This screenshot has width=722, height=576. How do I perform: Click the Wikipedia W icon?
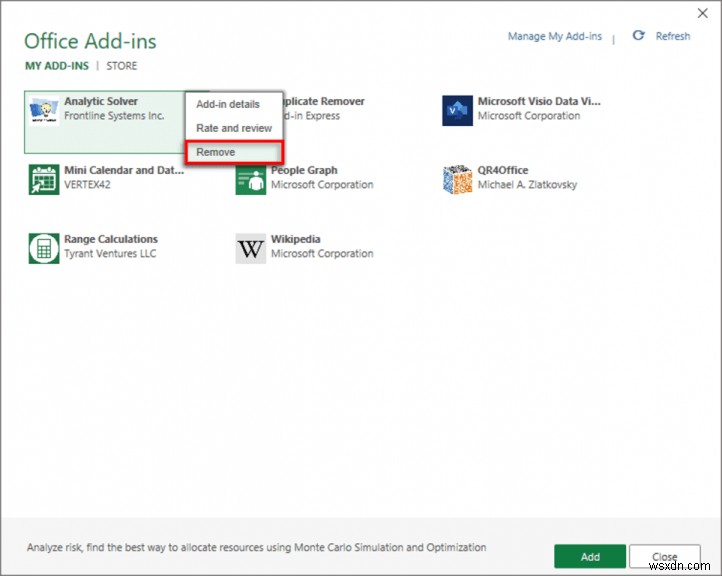coord(251,249)
